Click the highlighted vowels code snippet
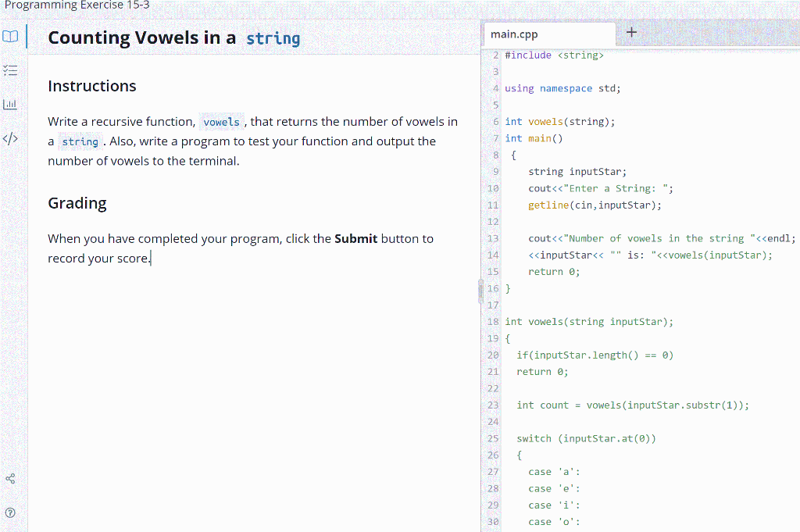The height and width of the screenshot is (532, 800). tap(221, 122)
